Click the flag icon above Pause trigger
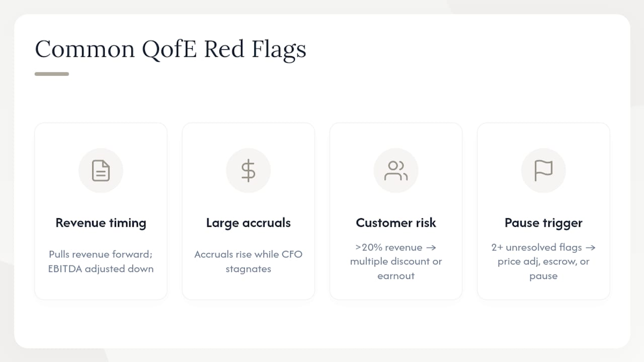Viewport: 644px width, 362px height. click(x=543, y=170)
